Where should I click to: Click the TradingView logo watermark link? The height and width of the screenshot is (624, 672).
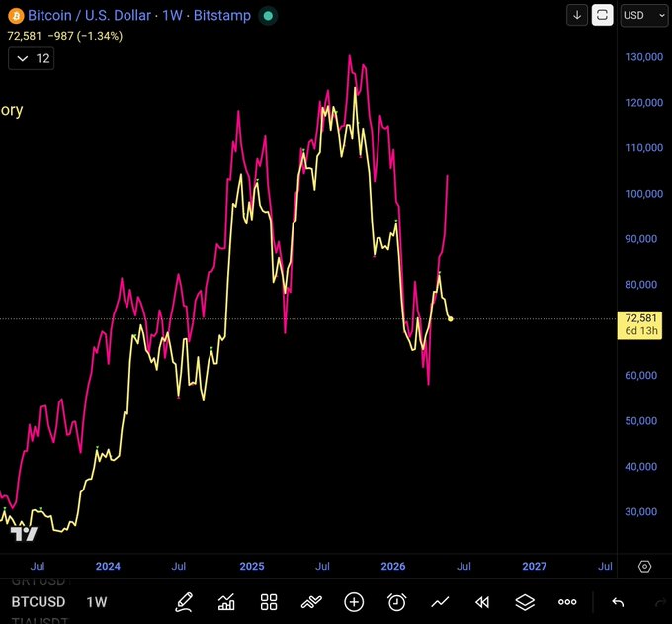pyautogui.click(x=24, y=534)
